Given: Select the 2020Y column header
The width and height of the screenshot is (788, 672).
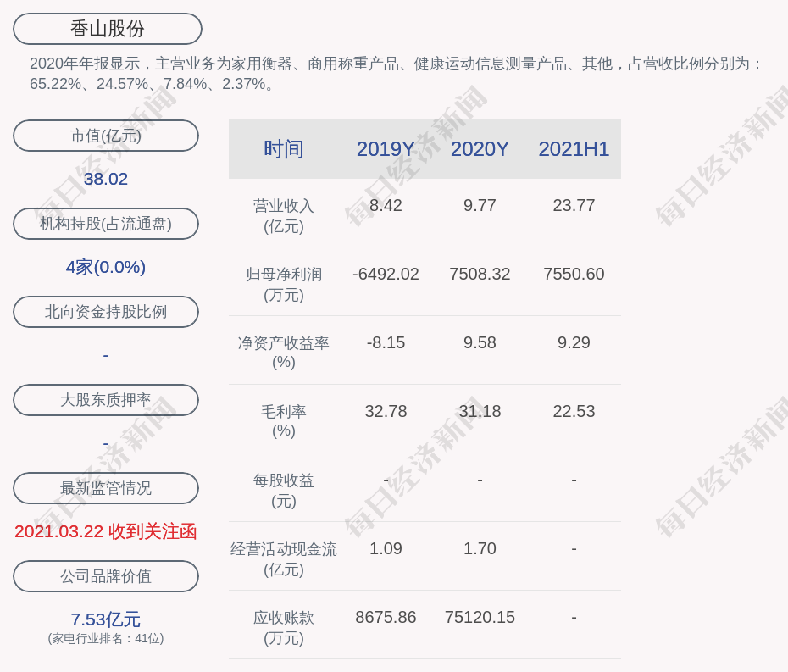Looking at the screenshot, I should [480, 149].
